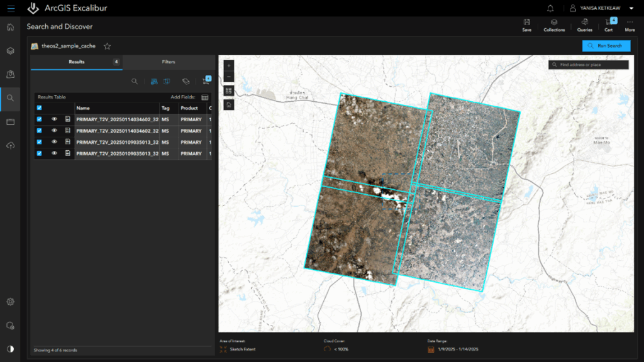
Task: Click the Add Fields table icon
Action: 205,97
